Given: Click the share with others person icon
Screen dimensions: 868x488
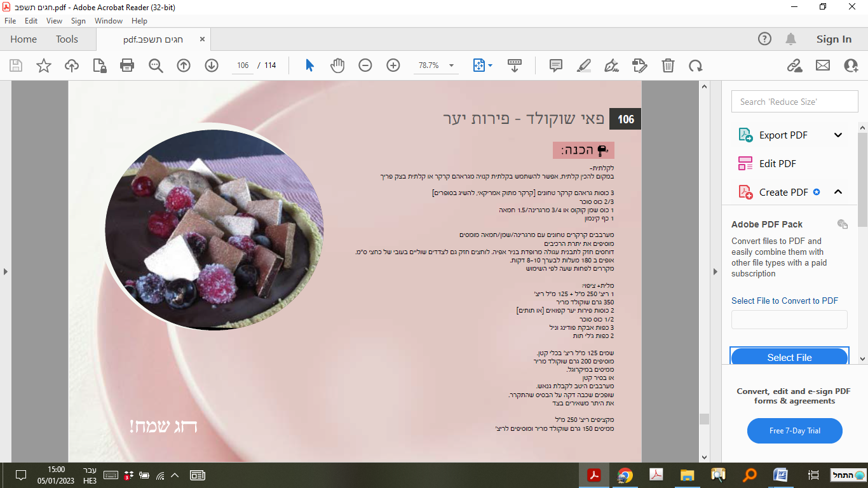Looking at the screenshot, I should coord(851,65).
